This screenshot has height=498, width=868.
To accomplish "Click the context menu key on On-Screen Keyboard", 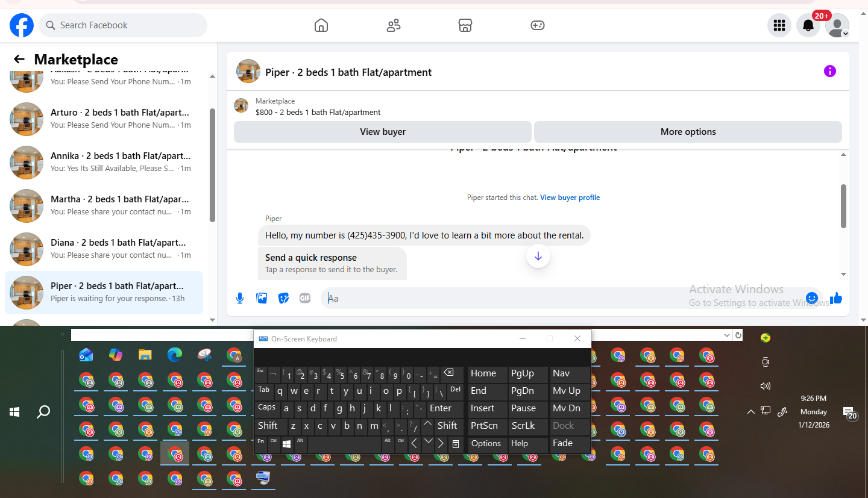I will pyautogui.click(x=456, y=444).
